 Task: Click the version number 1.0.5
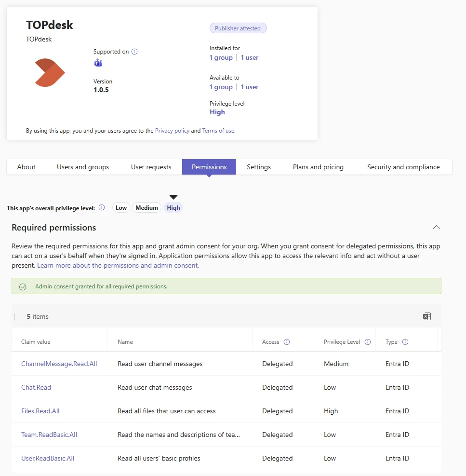point(101,90)
